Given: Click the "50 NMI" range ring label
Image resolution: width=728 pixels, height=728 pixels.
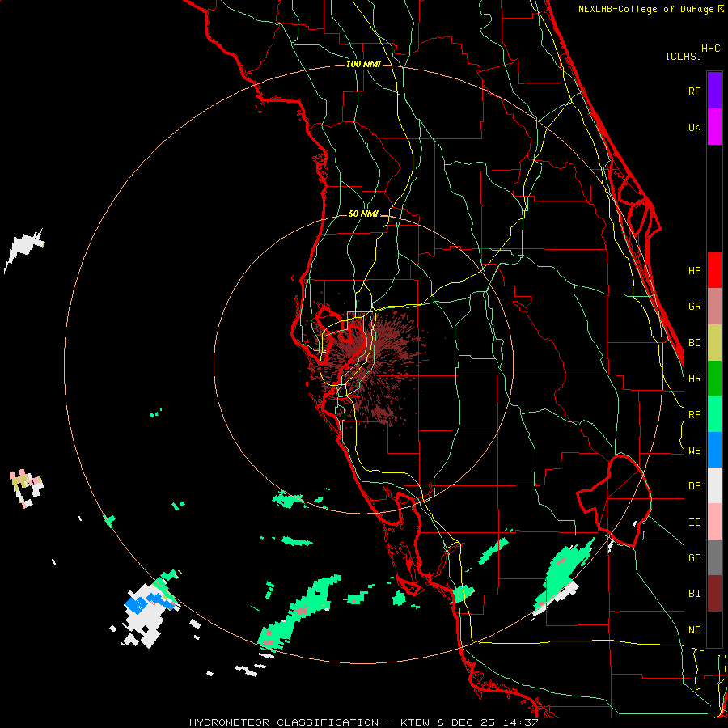Looking at the screenshot, I should click(x=363, y=214).
